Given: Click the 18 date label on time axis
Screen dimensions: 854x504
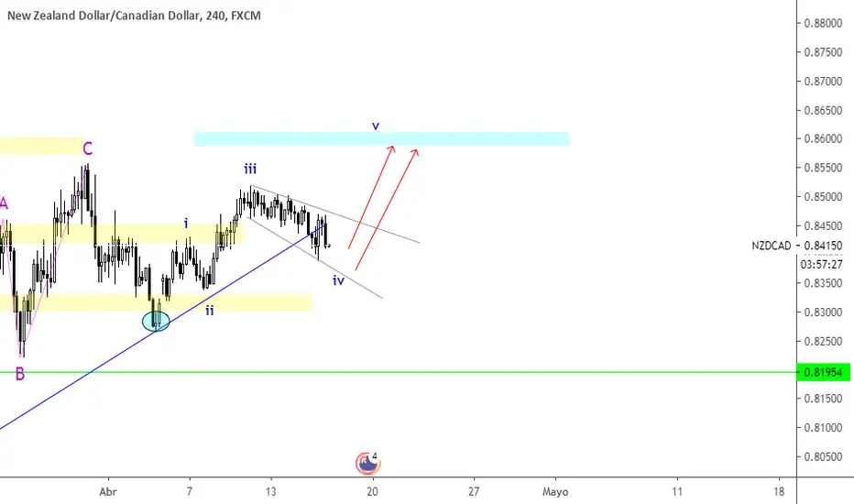Looking at the screenshot, I should pos(779,491).
